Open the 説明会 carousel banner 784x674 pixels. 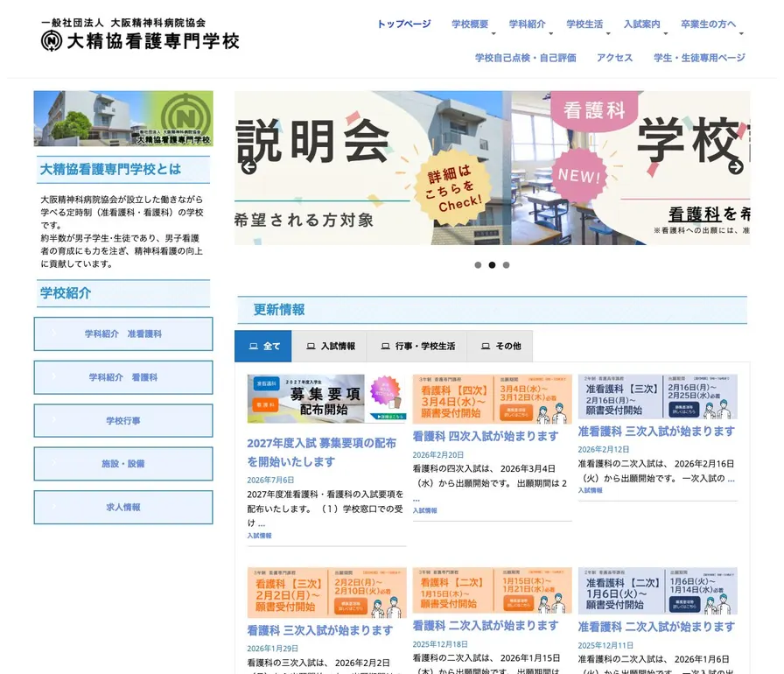[373, 167]
